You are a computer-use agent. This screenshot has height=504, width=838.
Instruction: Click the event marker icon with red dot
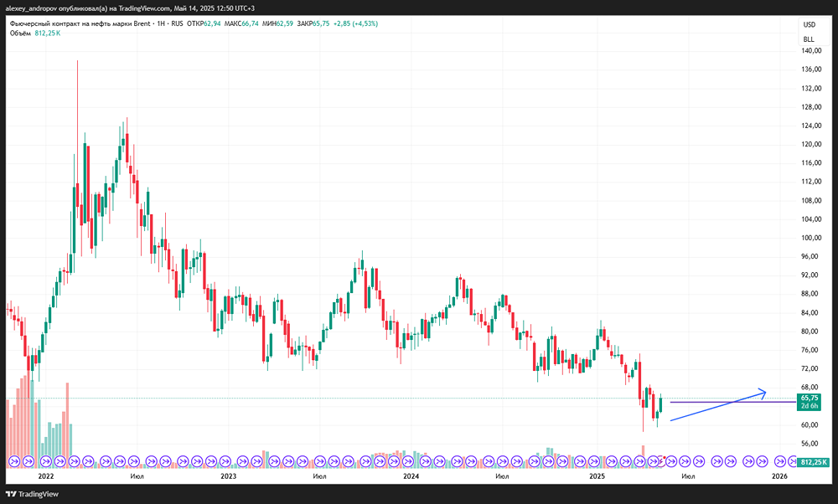661,460
